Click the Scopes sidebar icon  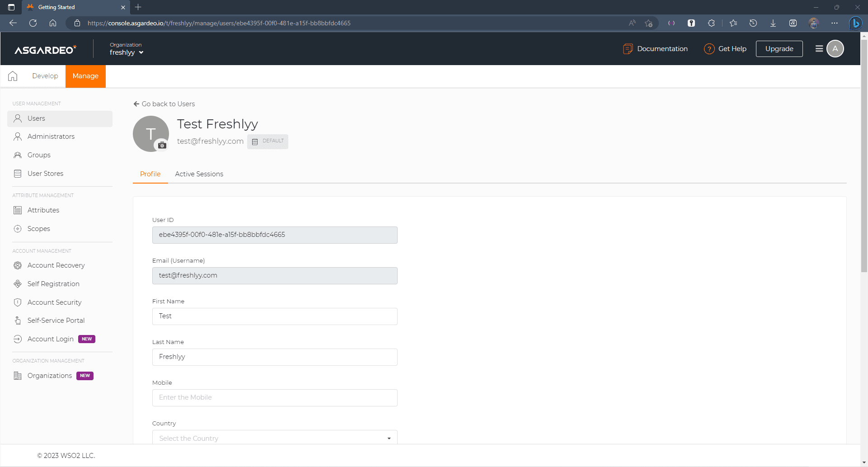pyautogui.click(x=18, y=229)
